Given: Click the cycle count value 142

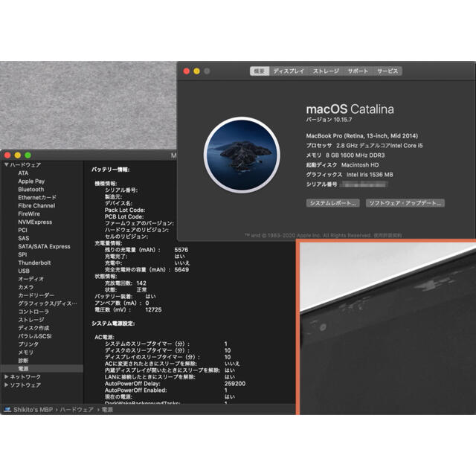Looking at the screenshot, I should pos(141,283).
